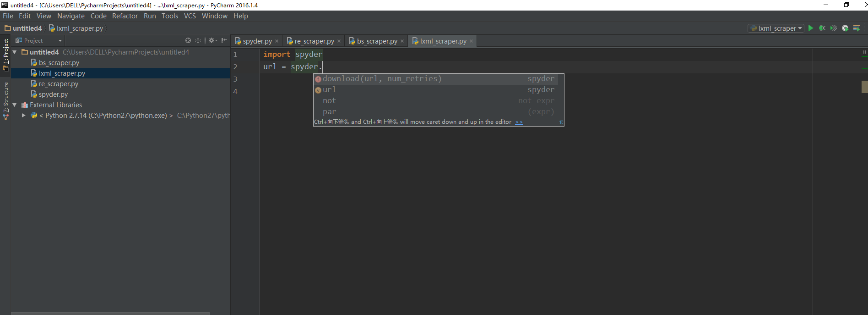
Task: Click line number 4 in gutter
Action: (x=235, y=92)
